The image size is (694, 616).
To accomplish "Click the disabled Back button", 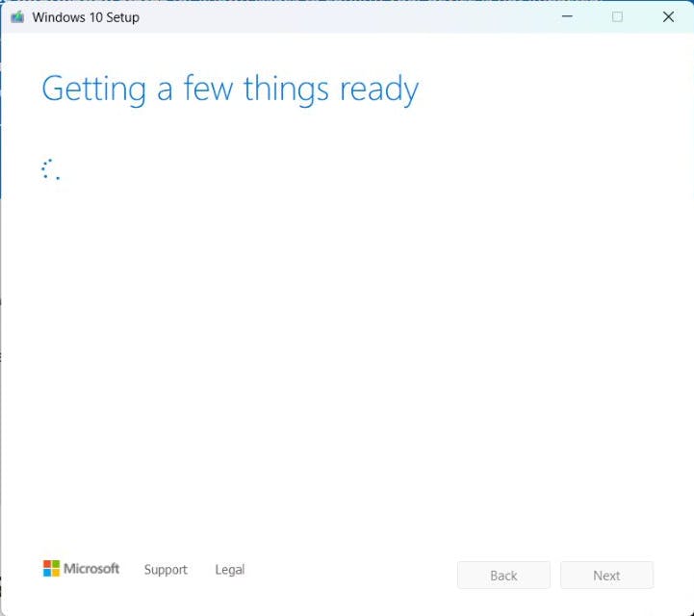I will coord(503,576).
